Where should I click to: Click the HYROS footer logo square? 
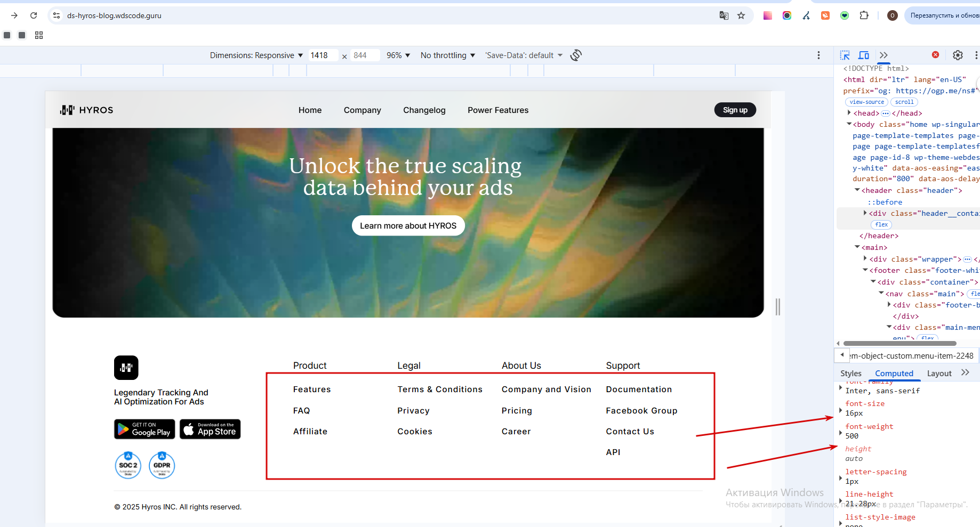point(126,368)
